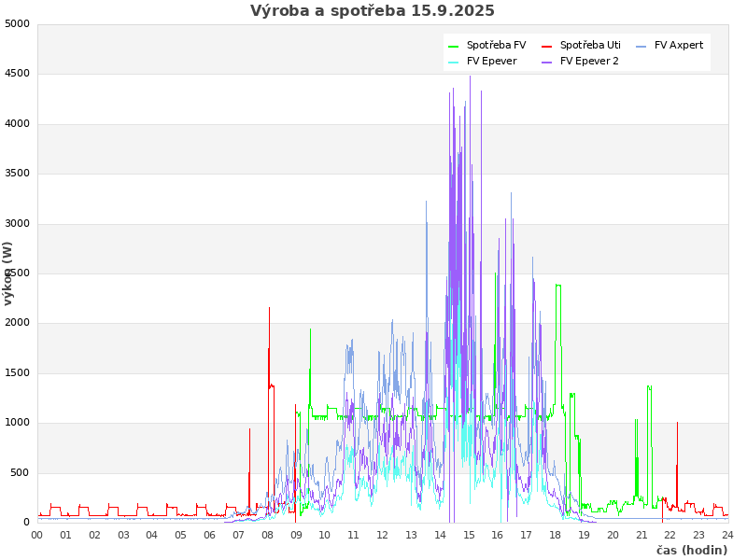Click the y-axis title výkon (W)

click(8, 273)
